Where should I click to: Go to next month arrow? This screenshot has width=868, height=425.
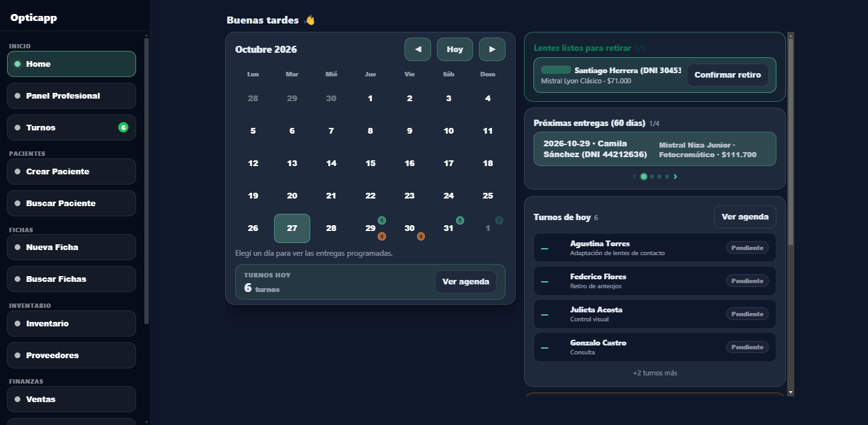pos(492,50)
